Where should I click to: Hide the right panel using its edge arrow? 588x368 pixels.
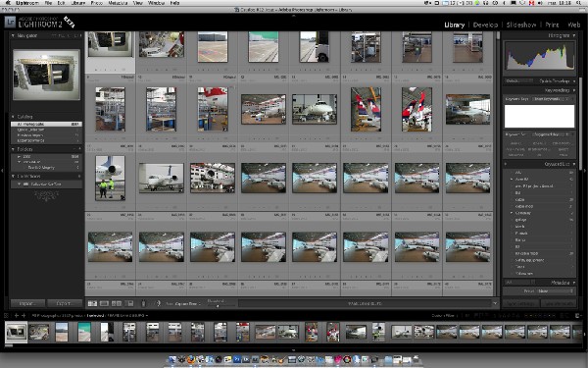[585, 171]
